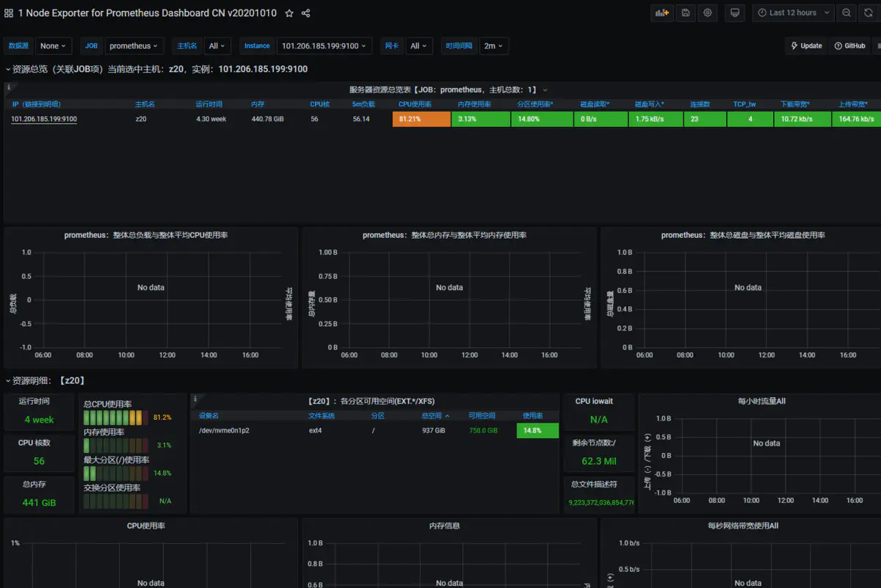Star this dashboard as favorite

[289, 13]
